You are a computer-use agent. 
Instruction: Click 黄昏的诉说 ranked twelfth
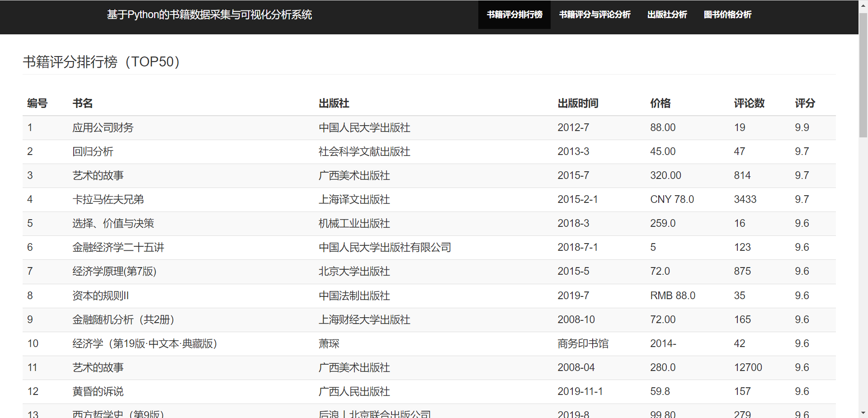coord(98,391)
